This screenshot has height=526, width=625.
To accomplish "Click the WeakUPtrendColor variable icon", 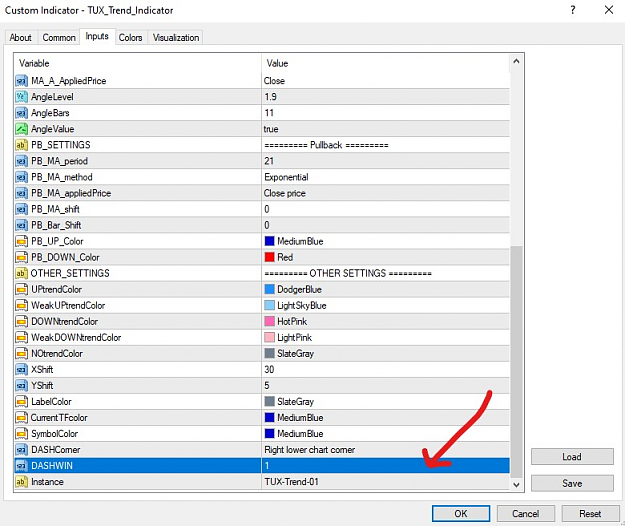I will tap(22, 305).
